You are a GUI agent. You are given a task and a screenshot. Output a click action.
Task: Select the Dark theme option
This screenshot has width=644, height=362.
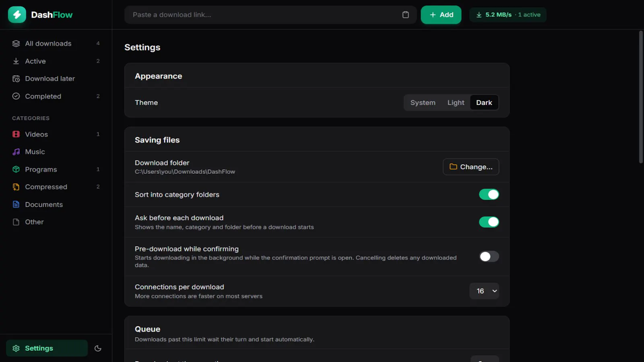pyautogui.click(x=484, y=103)
